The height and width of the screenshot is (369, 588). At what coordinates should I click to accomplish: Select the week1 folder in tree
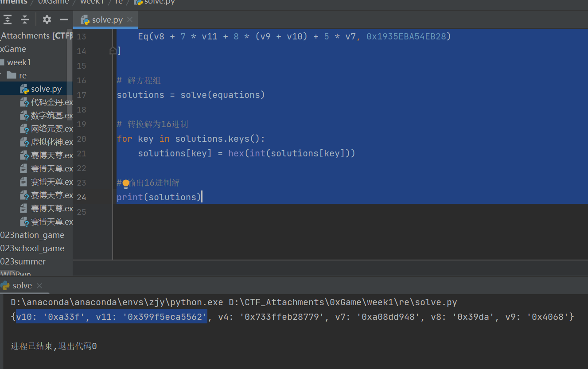(19, 62)
